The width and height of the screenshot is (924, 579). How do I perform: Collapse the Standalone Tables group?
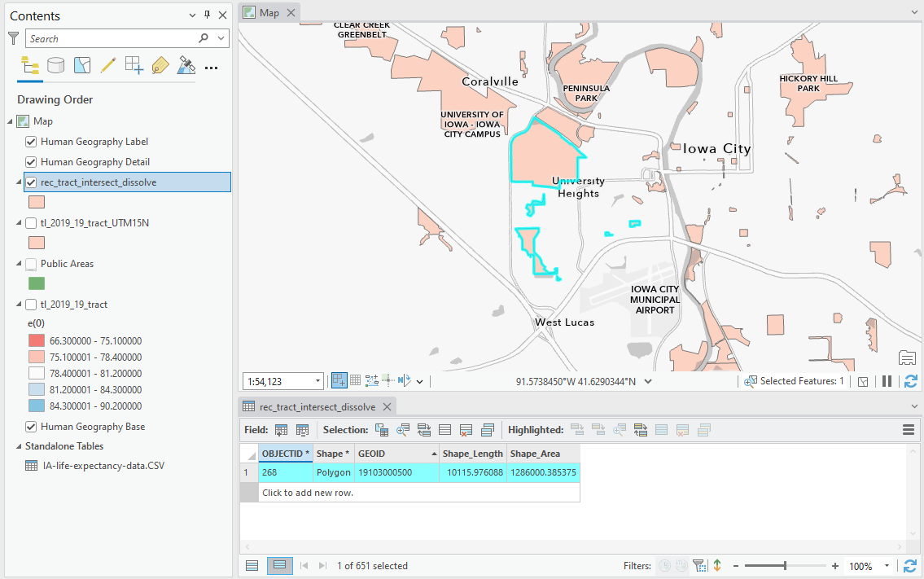(x=19, y=445)
